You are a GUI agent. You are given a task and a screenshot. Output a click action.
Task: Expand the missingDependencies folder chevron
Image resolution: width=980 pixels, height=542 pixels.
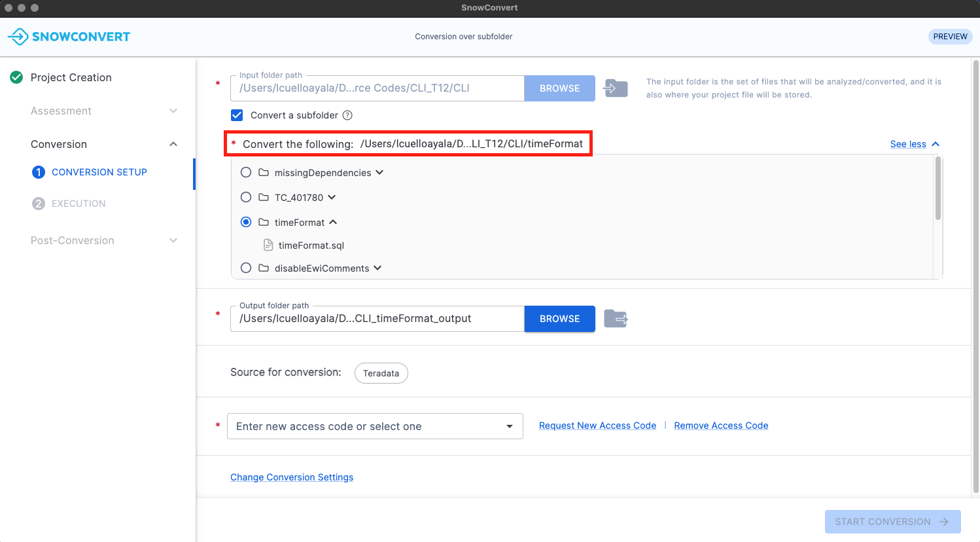(379, 173)
